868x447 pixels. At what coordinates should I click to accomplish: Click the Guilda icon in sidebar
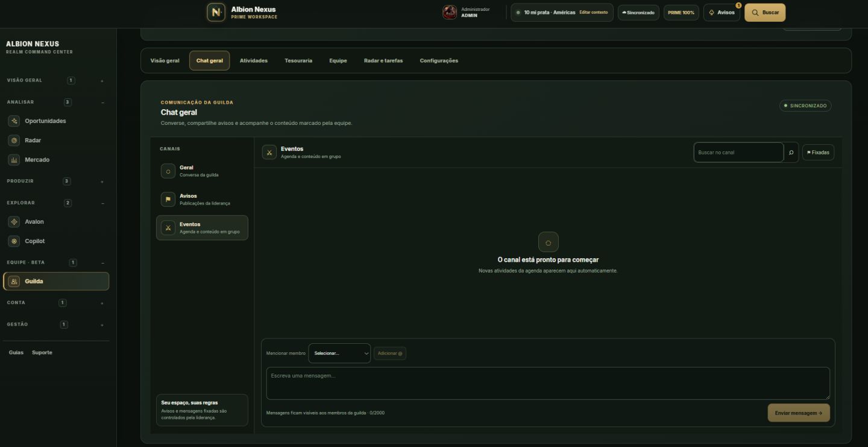(15, 282)
